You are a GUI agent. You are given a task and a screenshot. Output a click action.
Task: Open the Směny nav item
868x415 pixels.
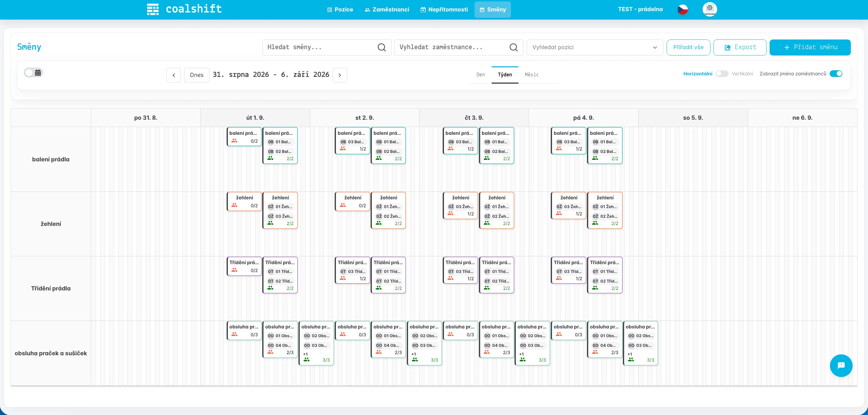coord(493,9)
